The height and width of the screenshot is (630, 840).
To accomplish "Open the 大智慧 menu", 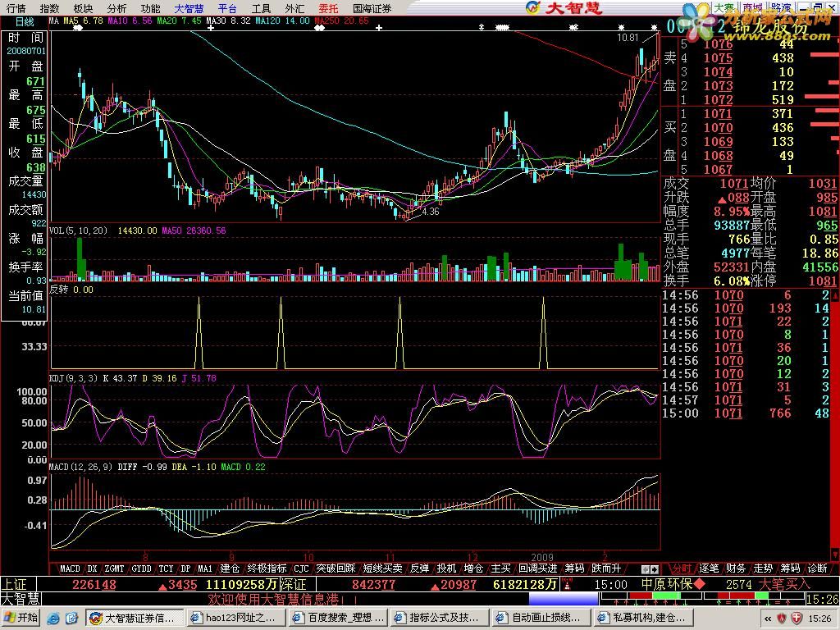I will (x=189, y=8).
